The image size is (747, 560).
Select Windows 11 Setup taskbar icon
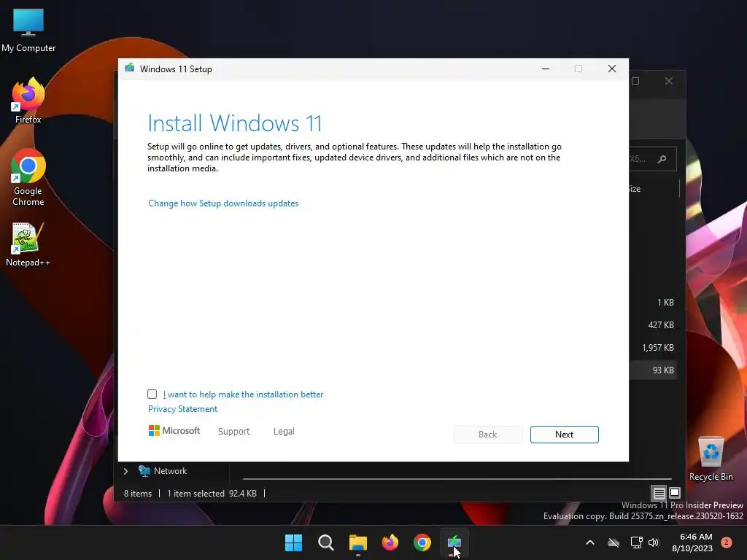pyautogui.click(x=454, y=542)
